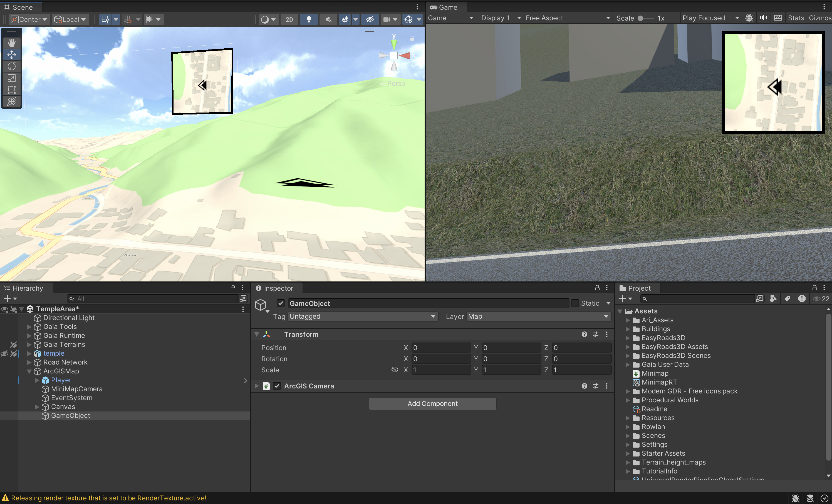Collapse the ArcGISMap tree item
832x504 pixels.
point(29,371)
